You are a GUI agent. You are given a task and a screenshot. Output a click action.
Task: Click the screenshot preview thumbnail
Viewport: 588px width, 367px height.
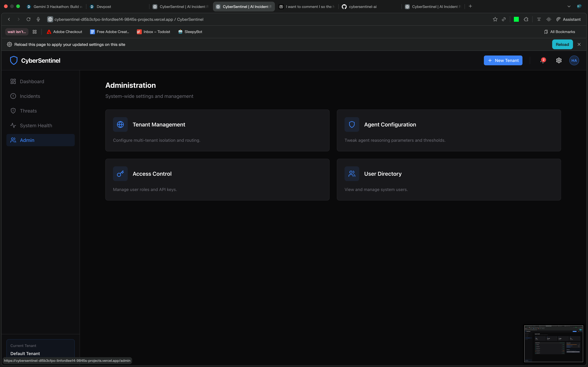click(553, 343)
